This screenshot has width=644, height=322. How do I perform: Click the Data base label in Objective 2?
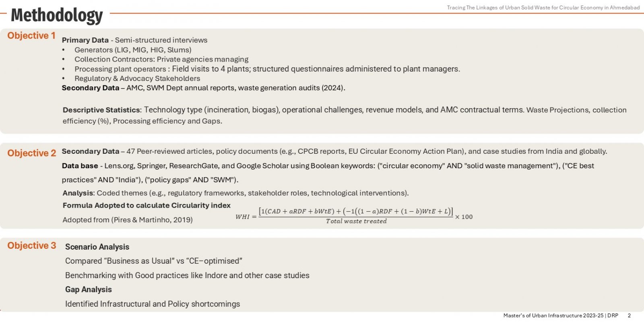click(80, 166)
